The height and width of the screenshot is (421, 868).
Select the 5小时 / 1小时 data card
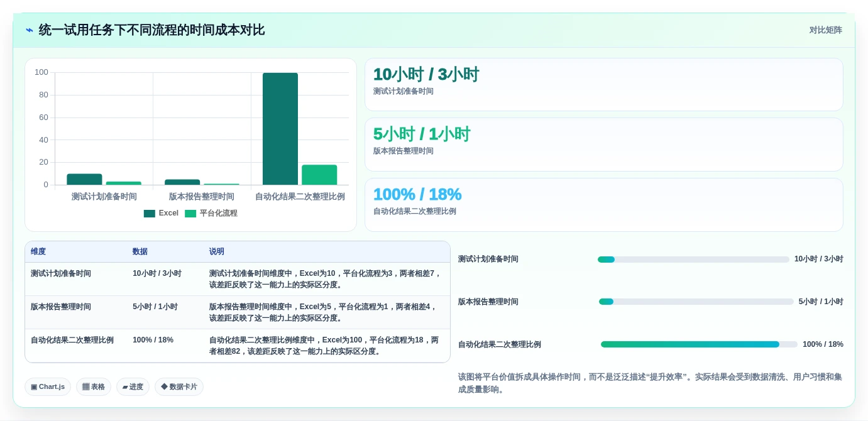pyautogui.click(x=603, y=145)
